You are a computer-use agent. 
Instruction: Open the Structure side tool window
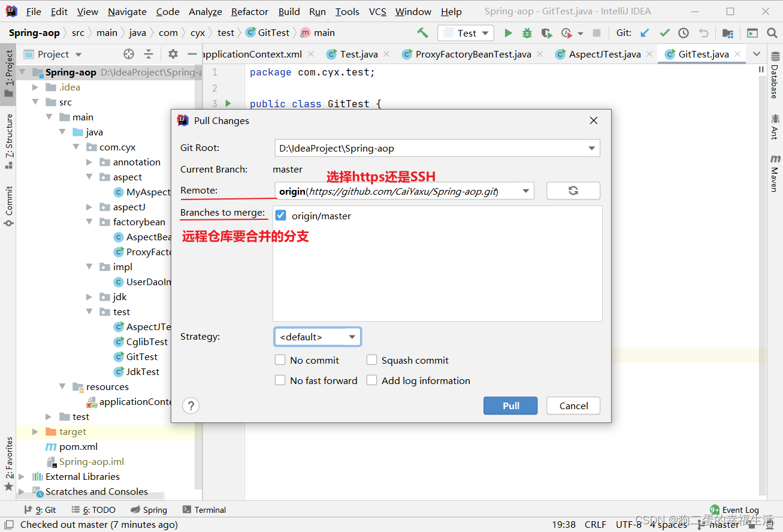pyautogui.click(x=8, y=142)
